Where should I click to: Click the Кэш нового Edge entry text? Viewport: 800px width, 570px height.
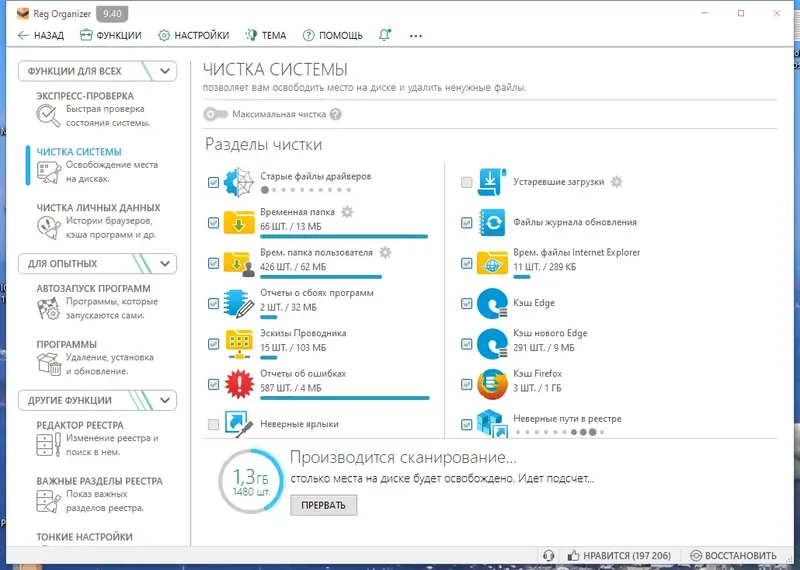550,333
